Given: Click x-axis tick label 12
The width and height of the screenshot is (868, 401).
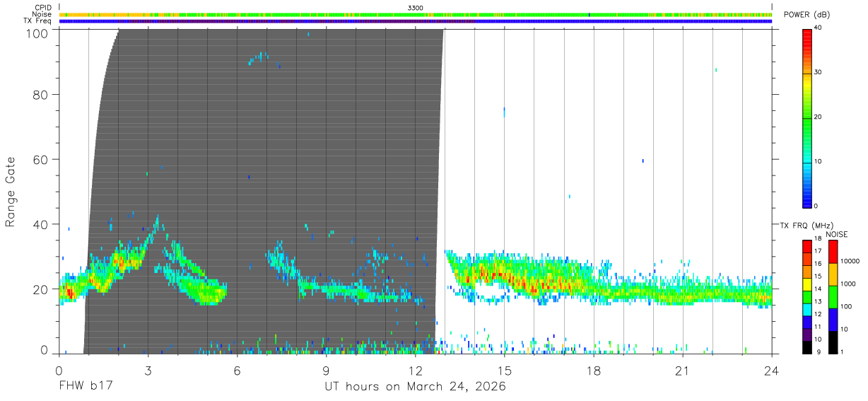Looking at the screenshot, I should click(x=415, y=371).
